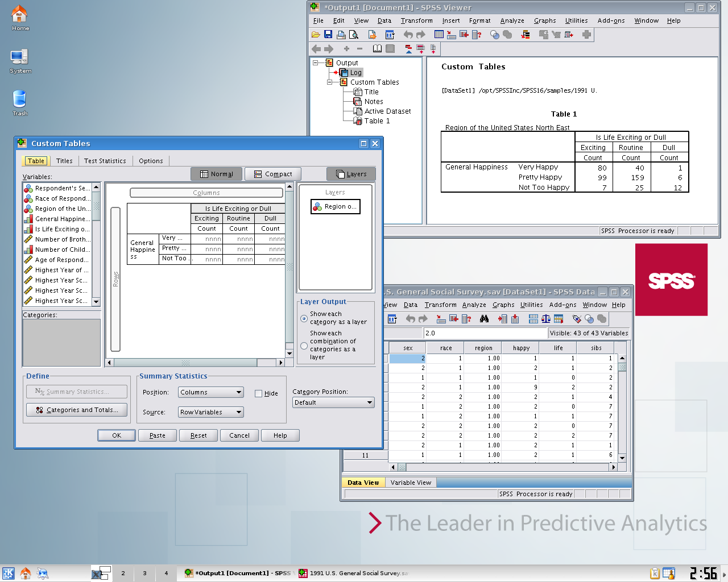
Task: Select the Print Preview icon in SPSS Viewer
Action: [x=354, y=35]
